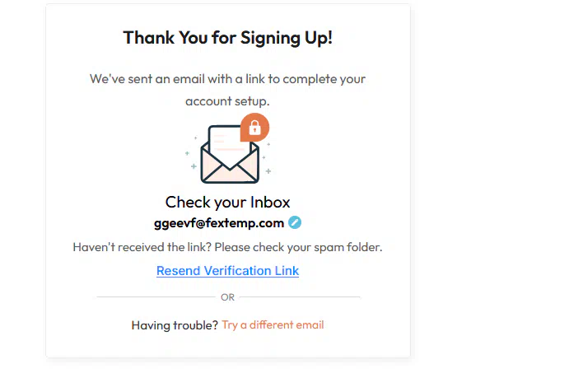This screenshot has height=392, width=569.
Task: Choose Try a different email
Action: [x=273, y=324]
